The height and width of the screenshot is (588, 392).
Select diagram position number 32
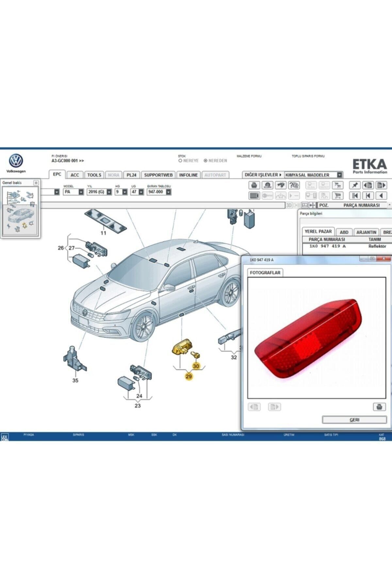click(234, 357)
